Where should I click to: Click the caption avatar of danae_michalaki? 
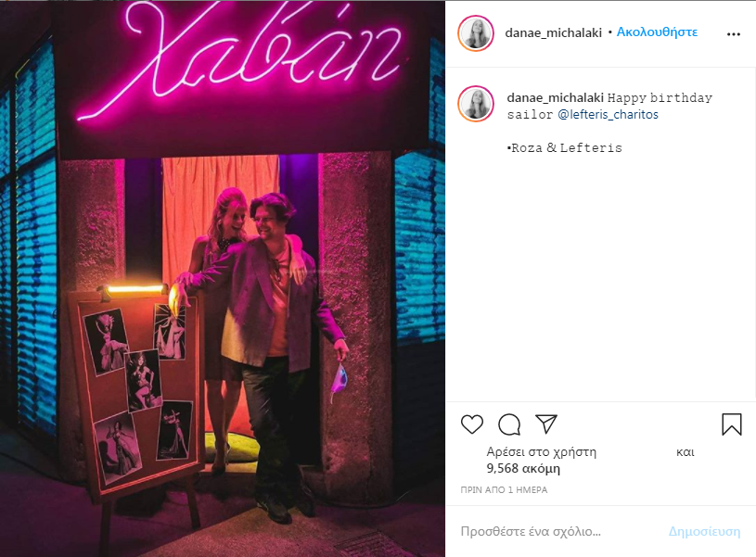click(x=476, y=104)
